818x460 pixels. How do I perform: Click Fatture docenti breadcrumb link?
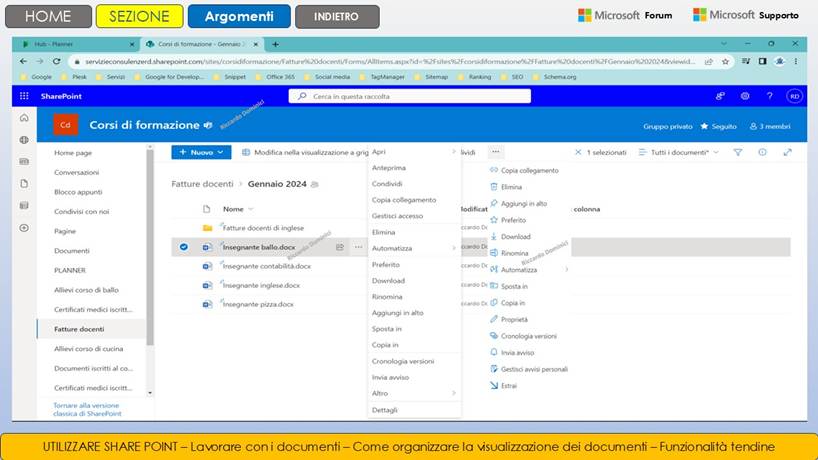tap(202, 184)
